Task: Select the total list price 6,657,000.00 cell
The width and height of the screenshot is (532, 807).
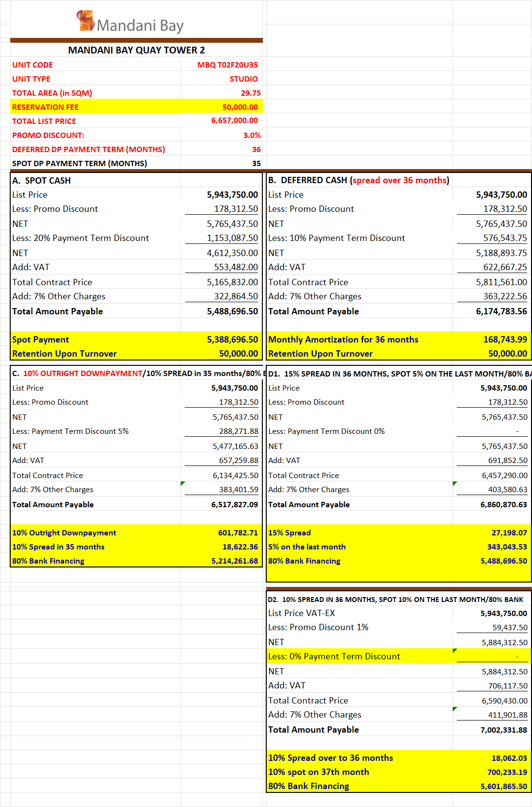Action: (234, 120)
